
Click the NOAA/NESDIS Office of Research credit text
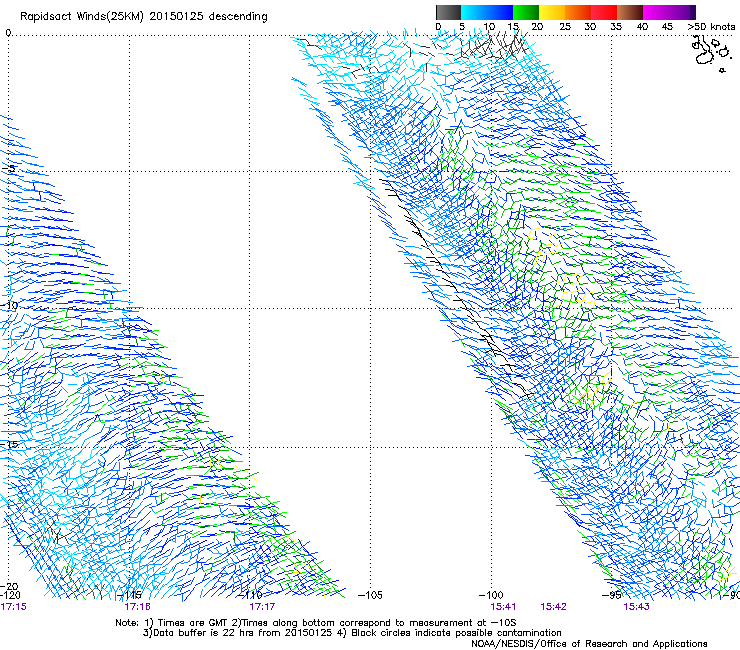(589, 643)
